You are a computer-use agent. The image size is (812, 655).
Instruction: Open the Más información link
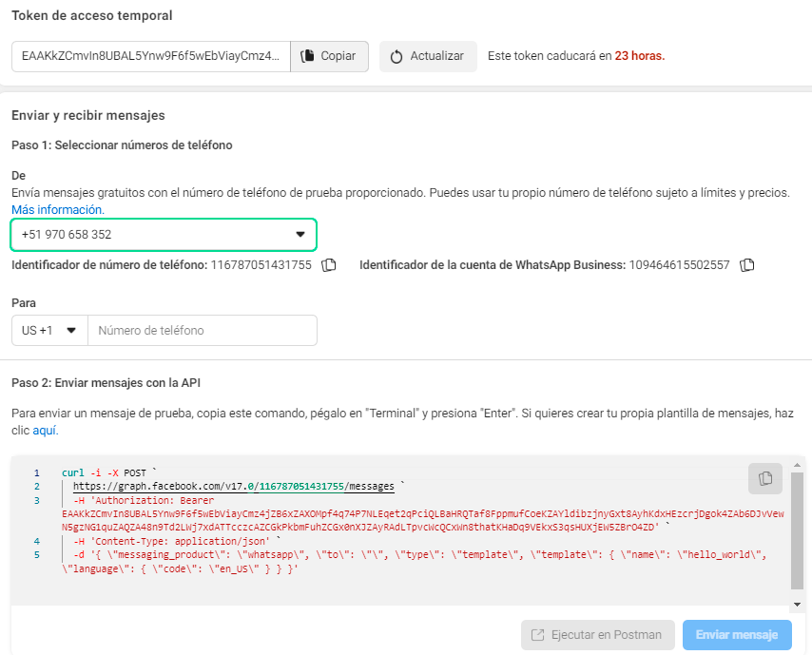pos(58,209)
